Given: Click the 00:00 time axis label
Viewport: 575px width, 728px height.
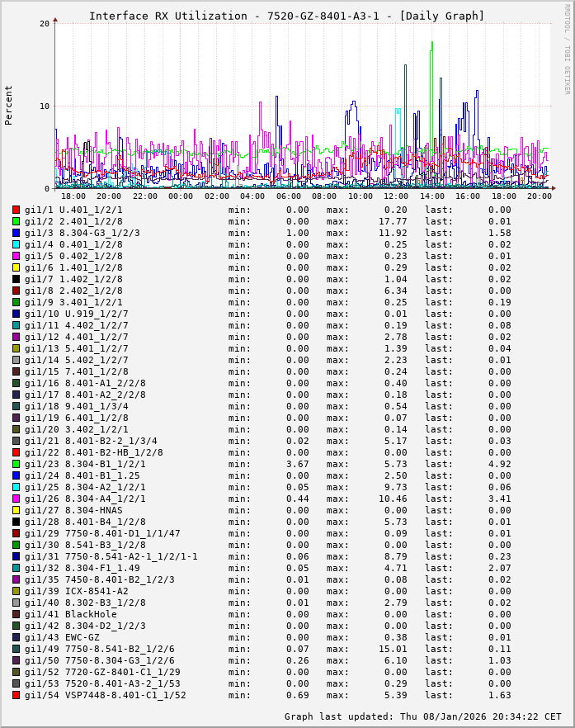Looking at the screenshot, I should pos(181,196).
